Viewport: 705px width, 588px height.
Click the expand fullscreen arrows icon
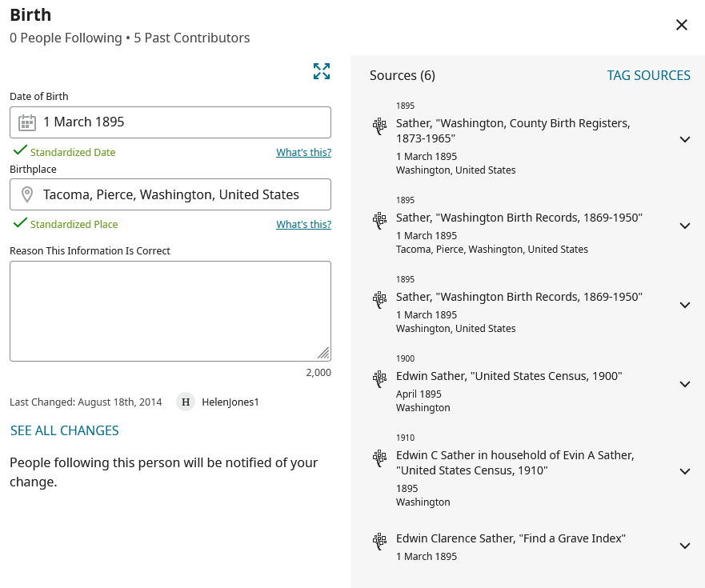coord(322,71)
